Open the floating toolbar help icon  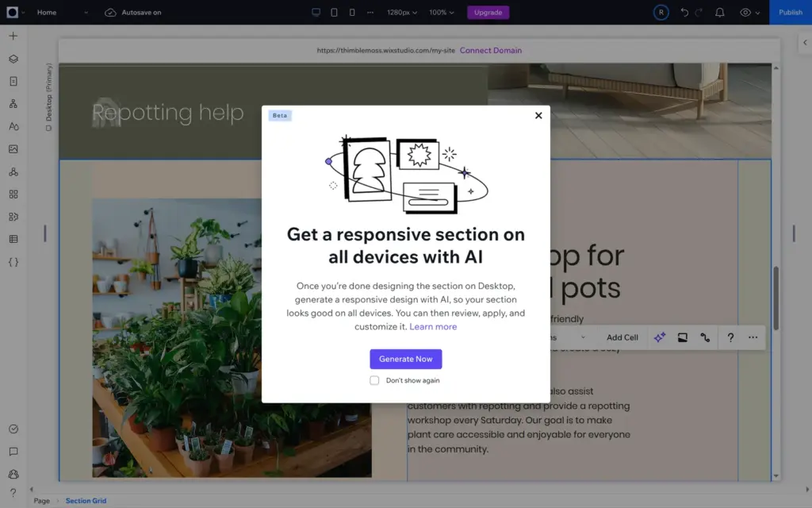(x=730, y=337)
